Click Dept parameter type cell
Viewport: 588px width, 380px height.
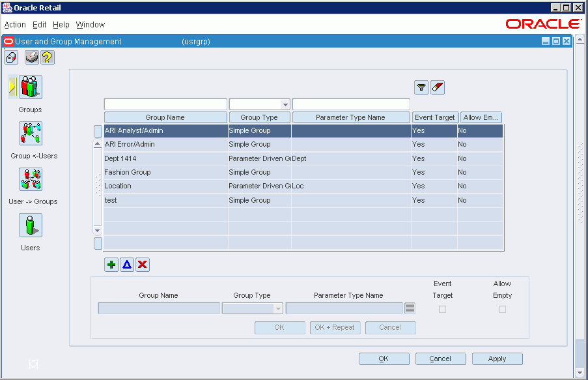pyautogui.click(x=351, y=158)
